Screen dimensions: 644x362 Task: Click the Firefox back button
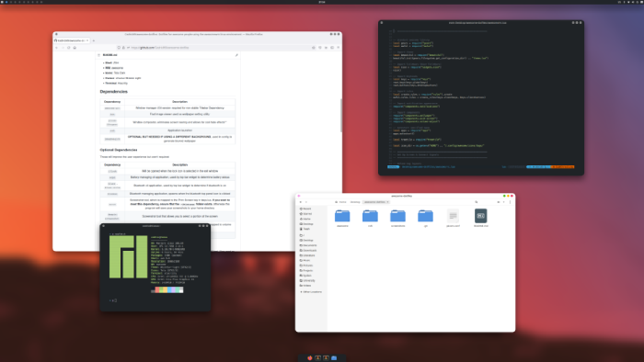pyautogui.click(x=57, y=48)
